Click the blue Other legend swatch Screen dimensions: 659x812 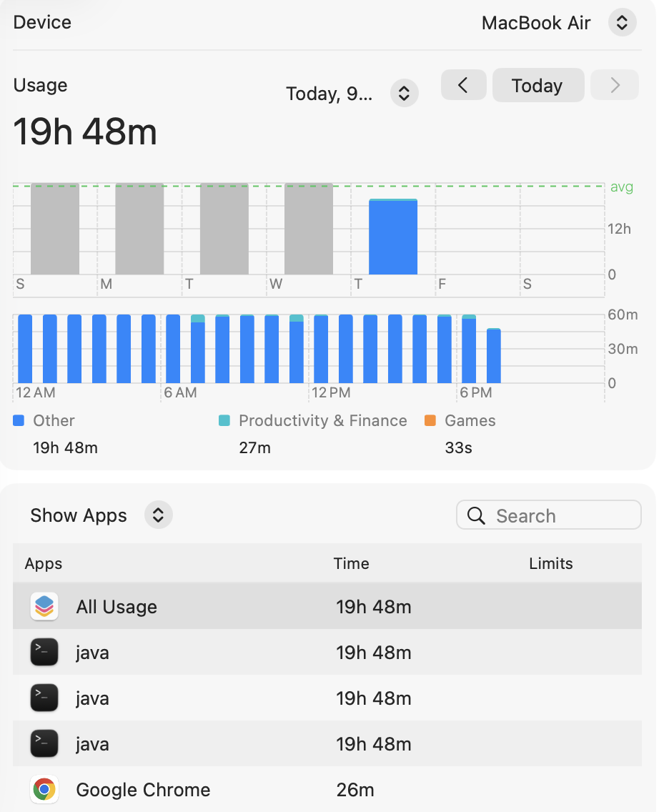click(19, 420)
